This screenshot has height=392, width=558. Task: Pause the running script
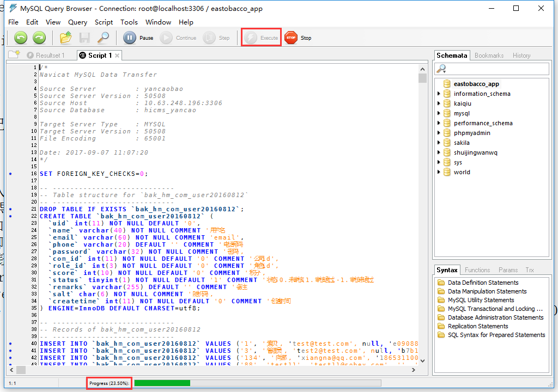[130, 38]
